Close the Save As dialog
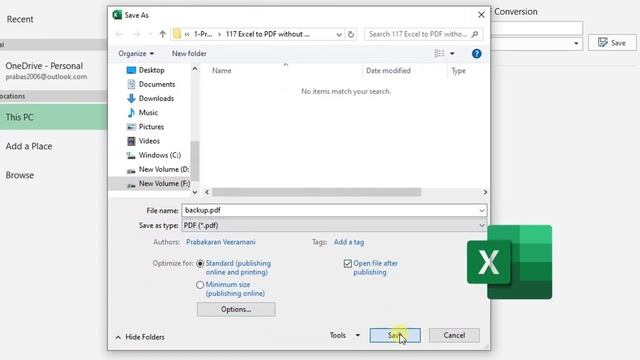 click(x=481, y=15)
